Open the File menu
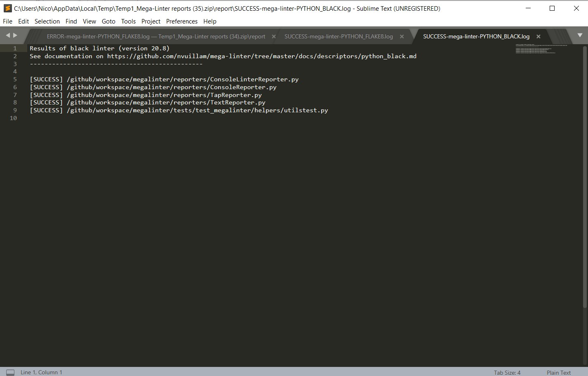The image size is (588, 376). point(7,21)
